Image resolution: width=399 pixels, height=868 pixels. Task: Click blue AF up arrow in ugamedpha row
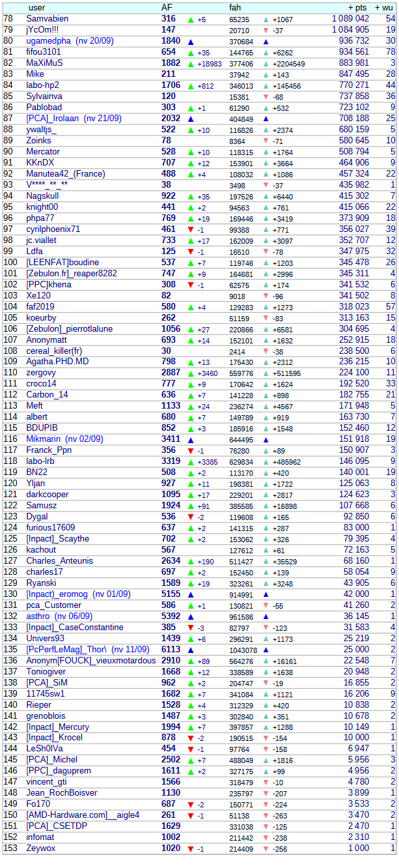point(191,41)
